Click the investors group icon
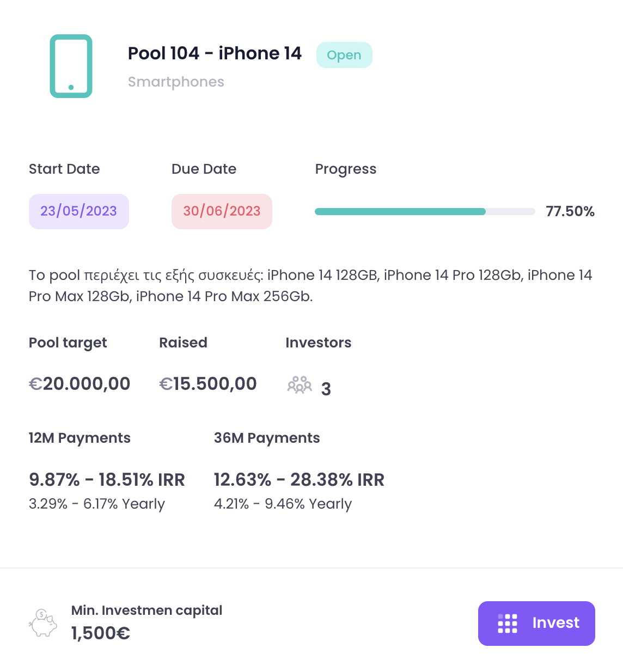This screenshot has height=672, width=623. (300, 385)
